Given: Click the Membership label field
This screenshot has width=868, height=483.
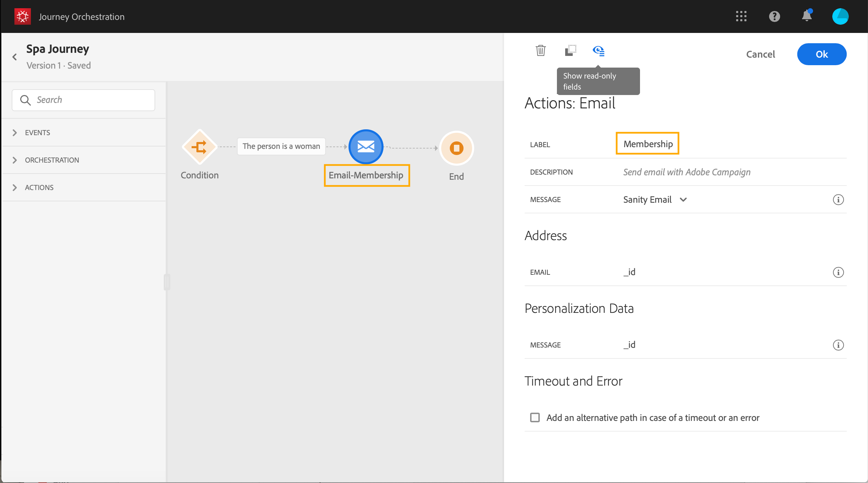Looking at the screenshot, I should (648, 144).
